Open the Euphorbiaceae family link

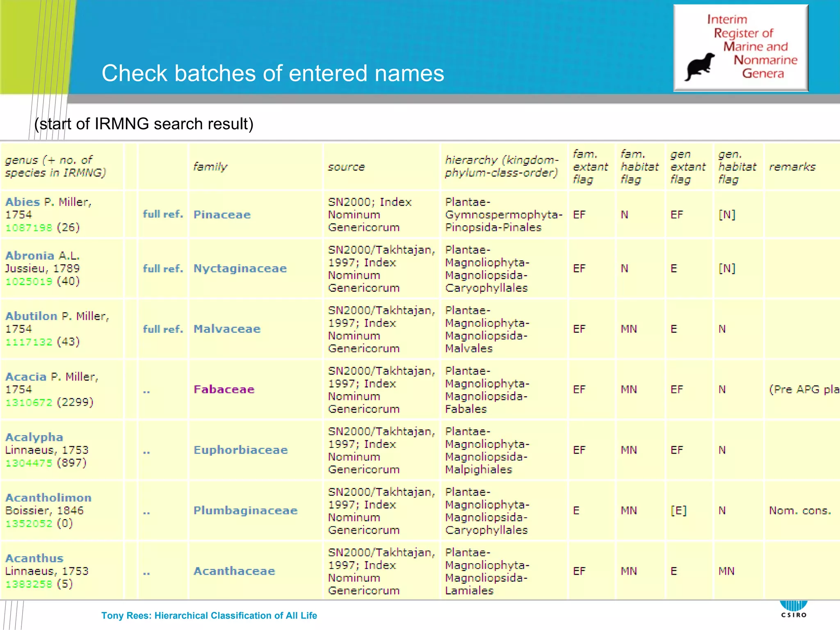tap(240, 450)
